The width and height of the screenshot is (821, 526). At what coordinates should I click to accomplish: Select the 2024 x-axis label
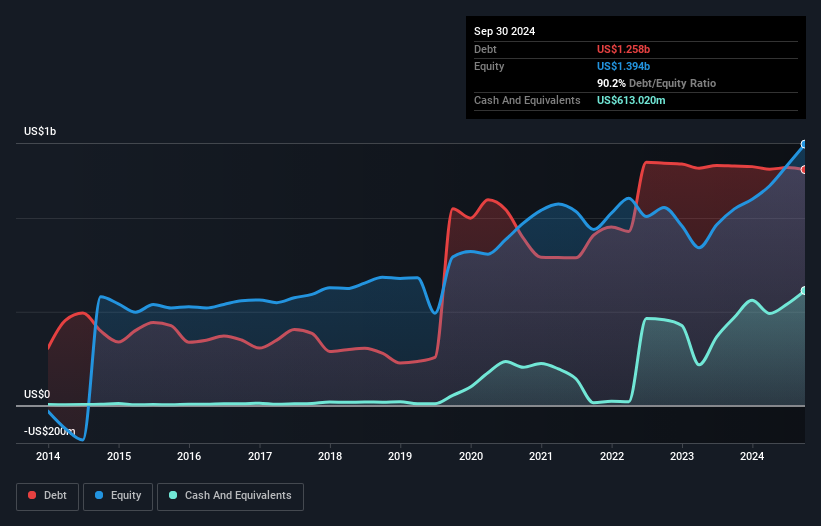click(752, 456)
